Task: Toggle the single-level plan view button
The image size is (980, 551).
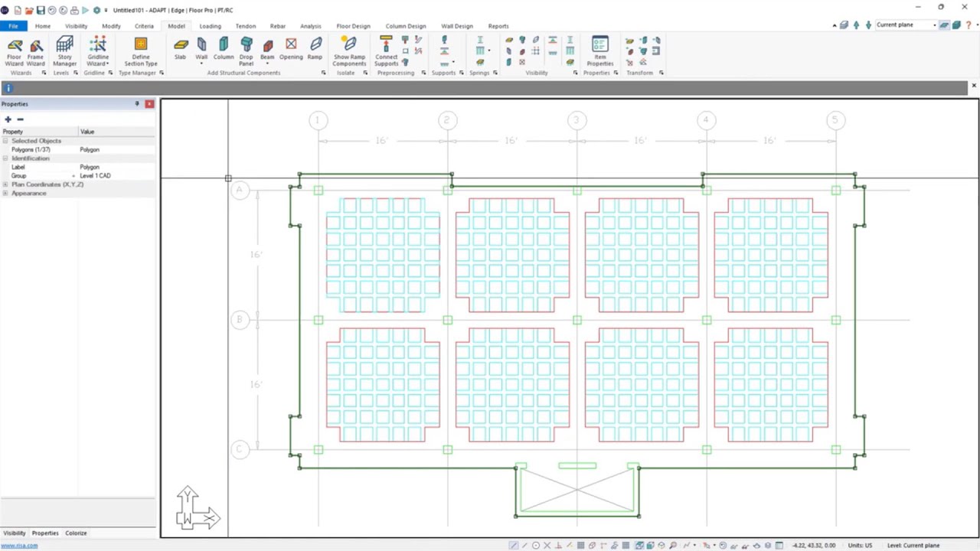Action: [944, 25]
